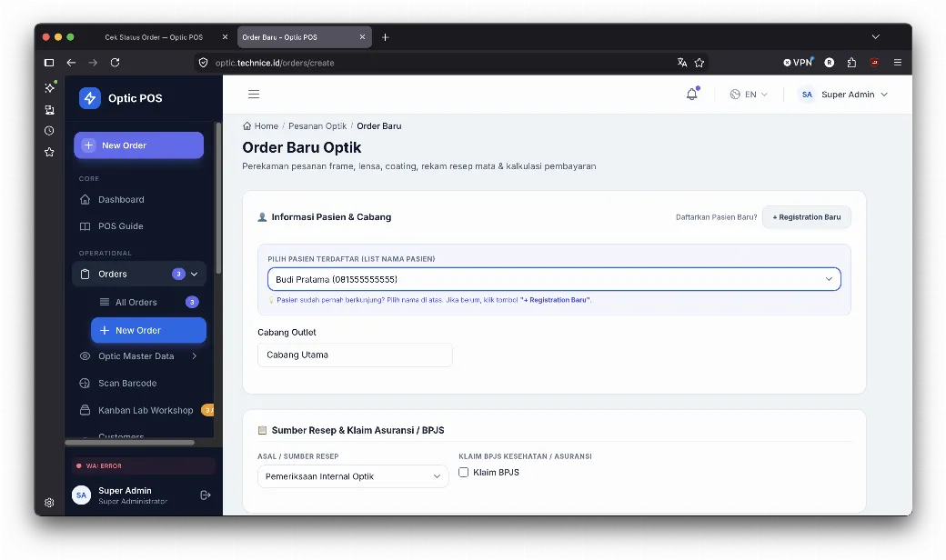List all tabs with the chevron

(875, 37)
